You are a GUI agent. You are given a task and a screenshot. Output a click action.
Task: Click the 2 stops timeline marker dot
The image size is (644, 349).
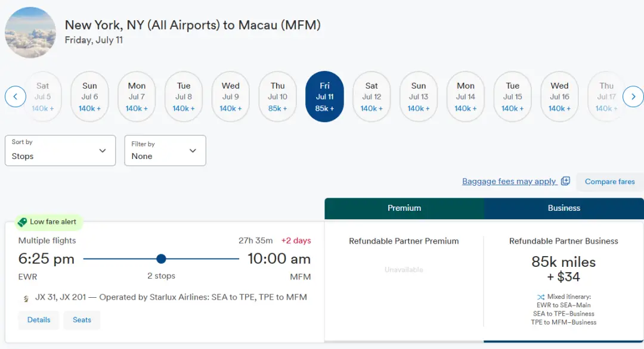pos(161,258)
